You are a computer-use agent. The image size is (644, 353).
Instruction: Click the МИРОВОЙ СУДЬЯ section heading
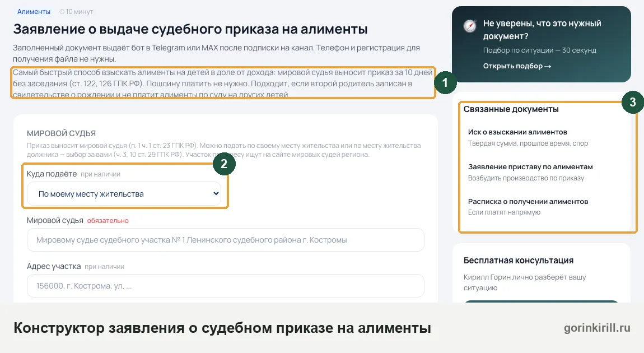pos(61,133)
